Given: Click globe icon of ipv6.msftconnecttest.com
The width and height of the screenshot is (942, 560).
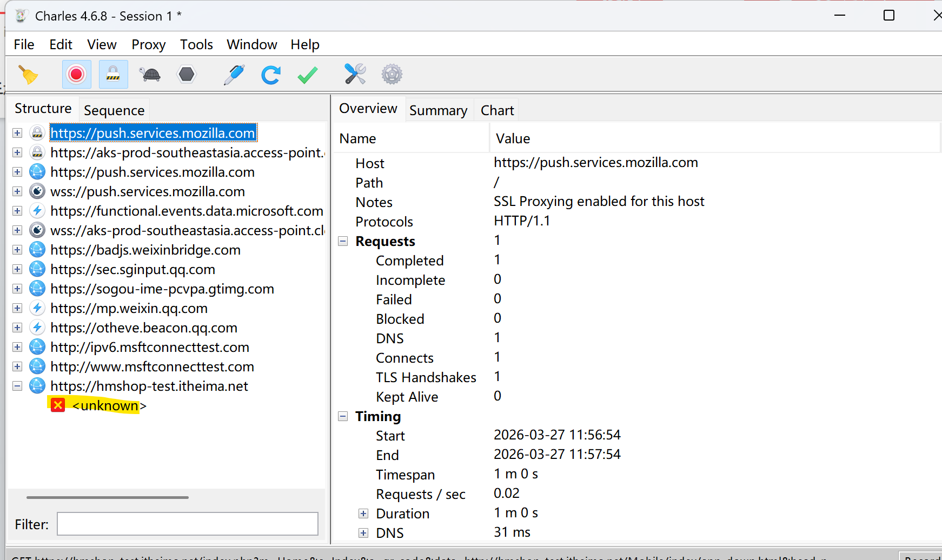Looking at the screenshot, I should pos(37,347).
